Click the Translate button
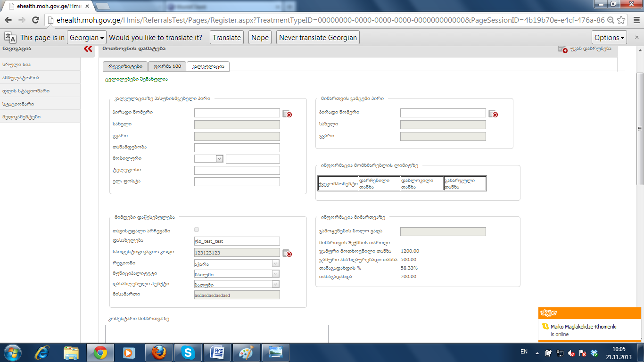This screenshot has width=644, height=362. pyautogui.click(x=227, y=38)
